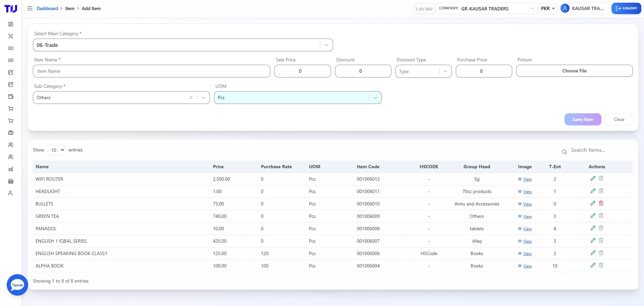This screenshot has width=644, height=306.
Task: Open the shopping cart icon in sidebar
Action: click(11, 109)
